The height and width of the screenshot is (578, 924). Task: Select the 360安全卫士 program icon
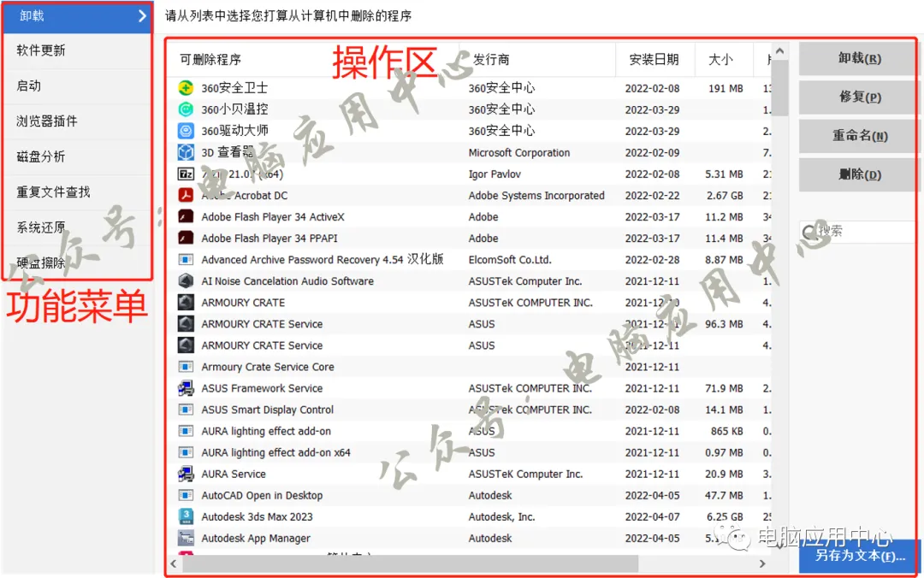coord(186,88)
